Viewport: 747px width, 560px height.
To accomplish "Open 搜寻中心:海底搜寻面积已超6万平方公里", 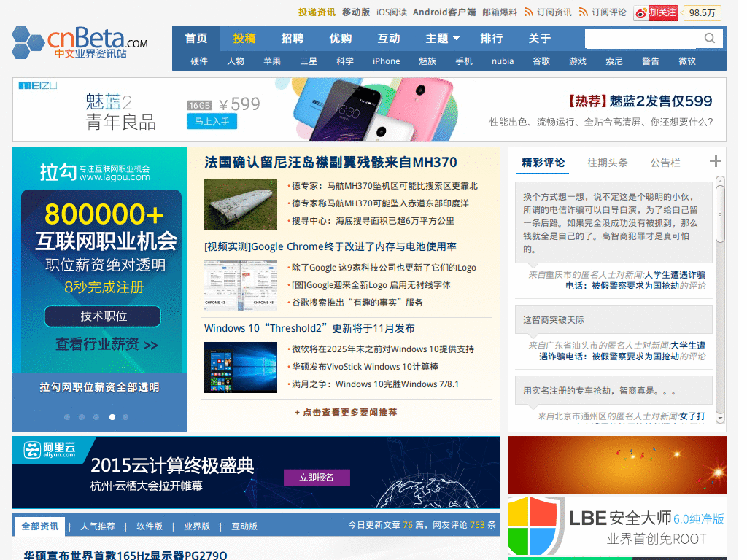I will tap(373, 221).
